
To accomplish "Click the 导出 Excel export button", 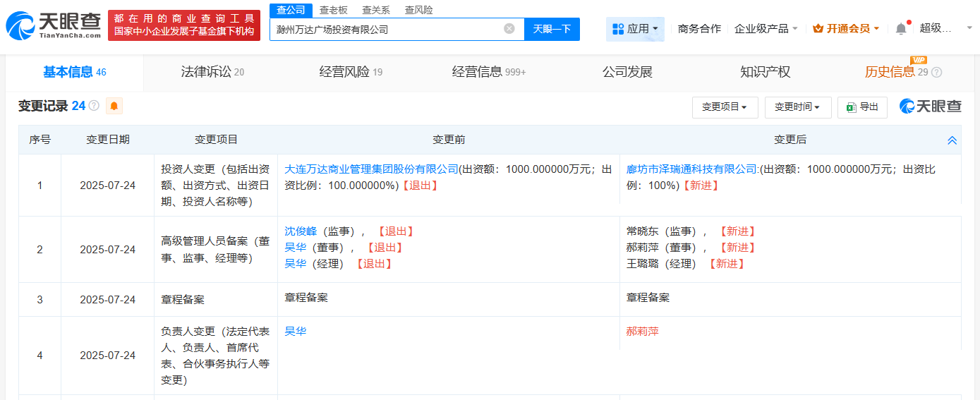I will tap(862, 107).
